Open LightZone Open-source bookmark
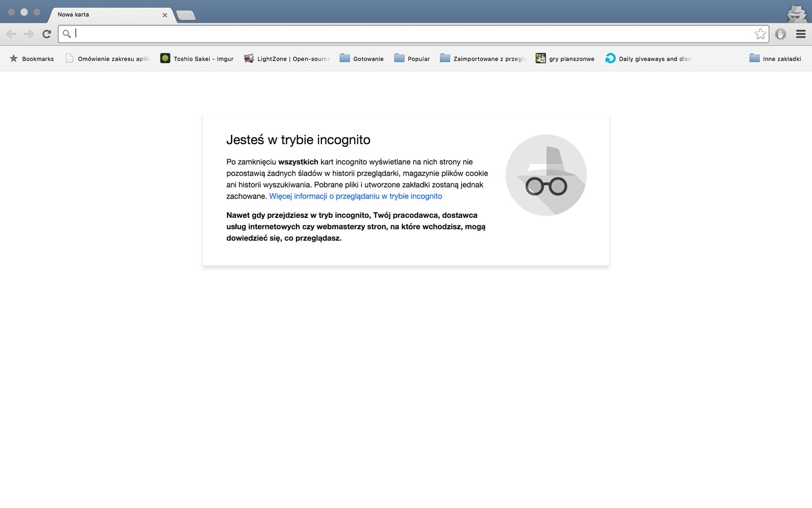 (x=287, y=59)
